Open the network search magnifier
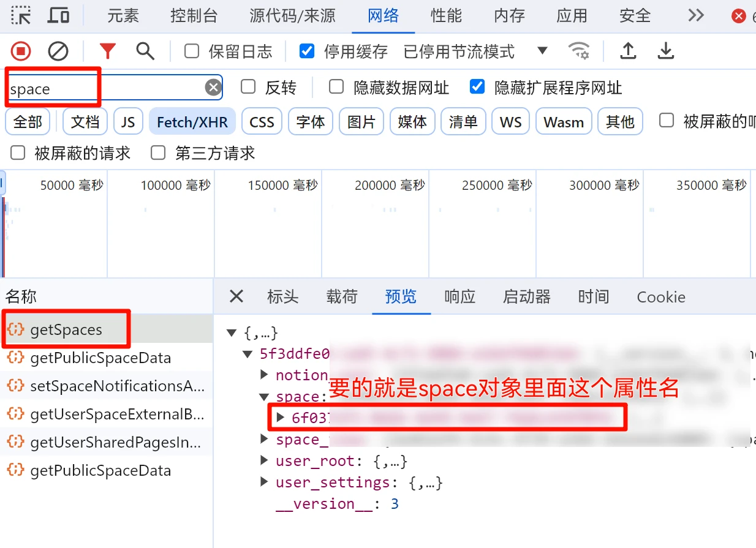 tap(145, 51)
